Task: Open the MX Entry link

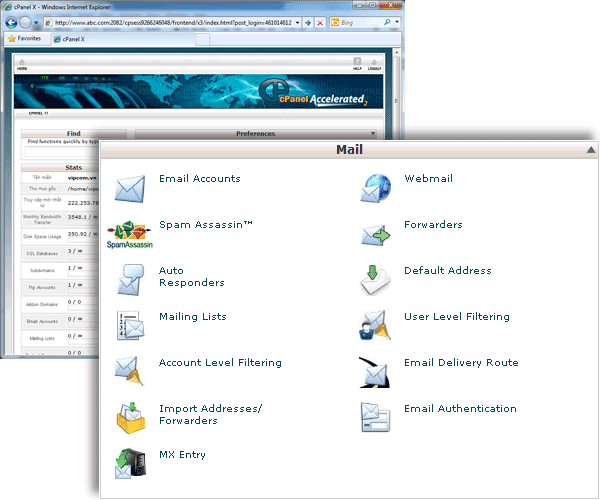Action: coord(182,455)
